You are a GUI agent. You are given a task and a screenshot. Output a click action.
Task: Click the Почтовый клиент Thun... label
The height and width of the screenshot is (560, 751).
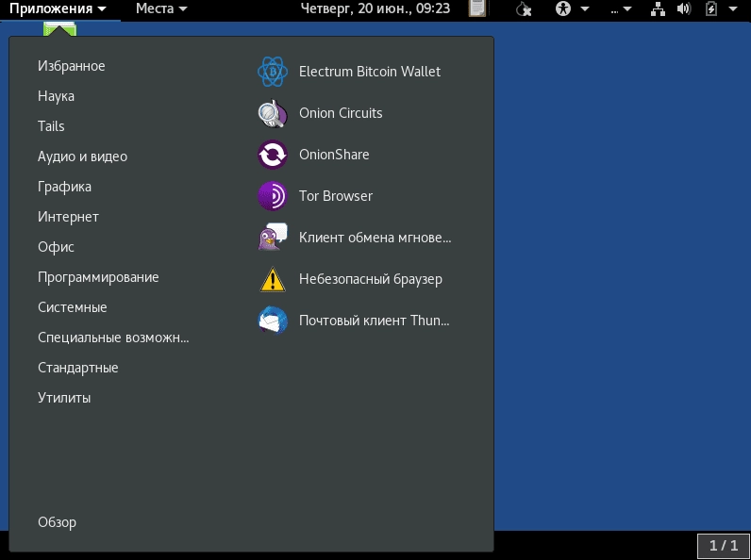(374, 321)
